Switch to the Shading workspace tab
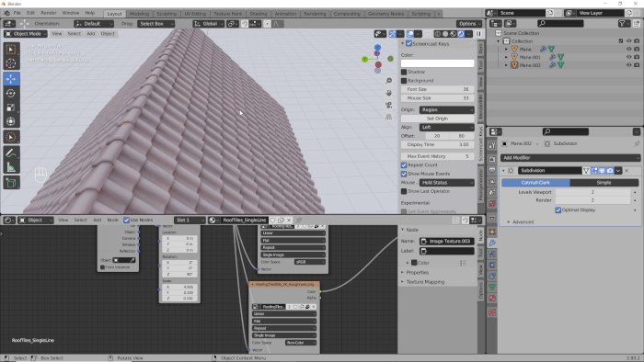 tap(258, 14)
